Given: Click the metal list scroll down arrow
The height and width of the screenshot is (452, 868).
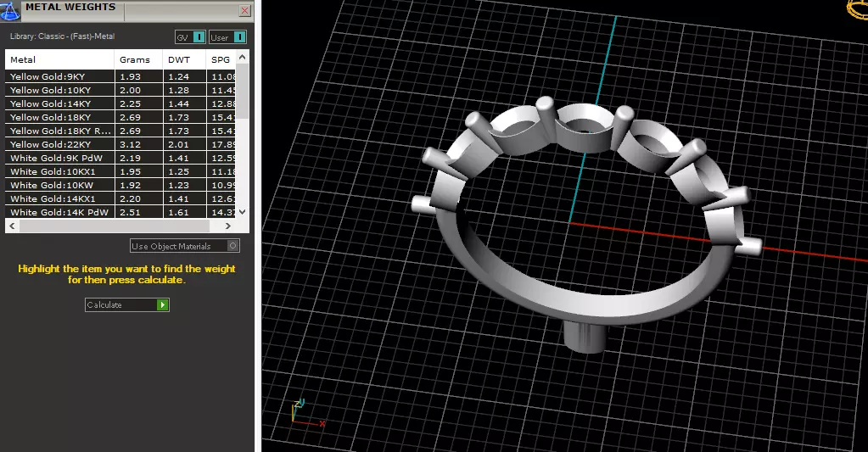Looking at the screenshot, I should click(242, 212).
